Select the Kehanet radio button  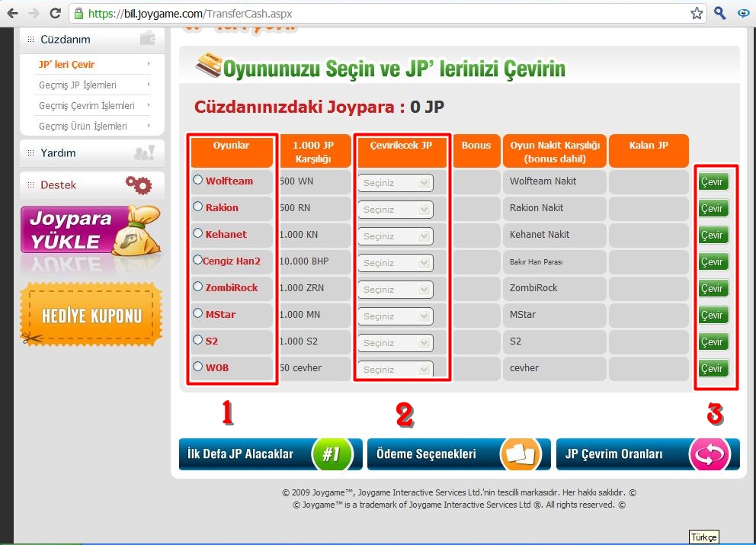(197, 233)
